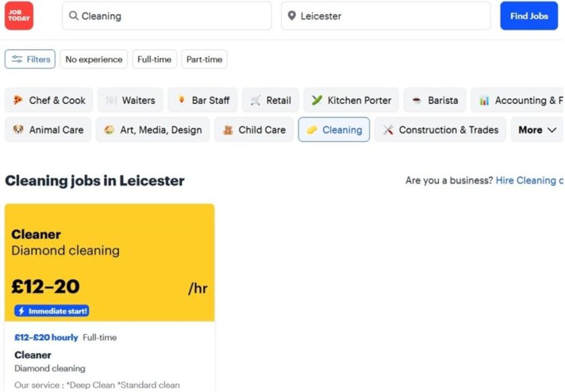
Task: Open the Job Today logo home
Action: [19, 15]
